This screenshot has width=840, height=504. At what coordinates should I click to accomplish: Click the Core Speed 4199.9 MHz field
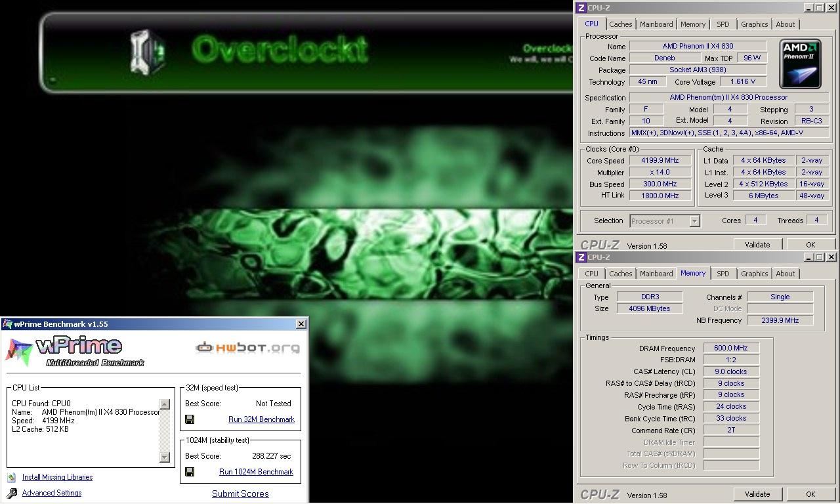coord(660,160)
